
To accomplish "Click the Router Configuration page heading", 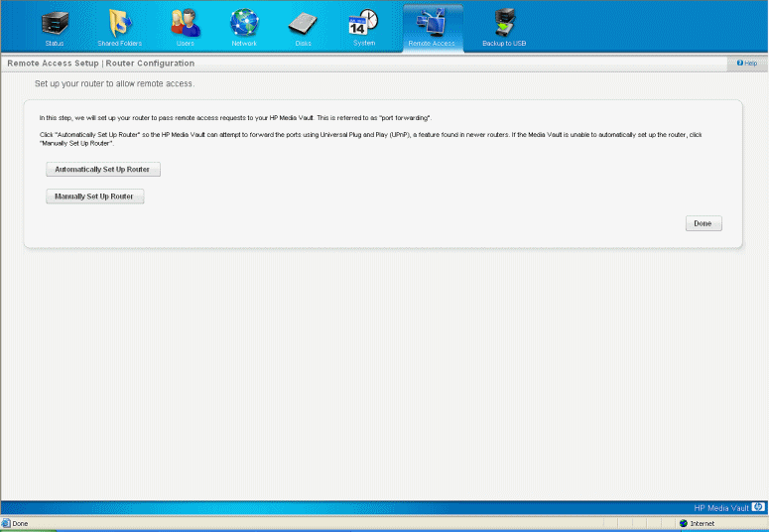I will coord(100,64).
